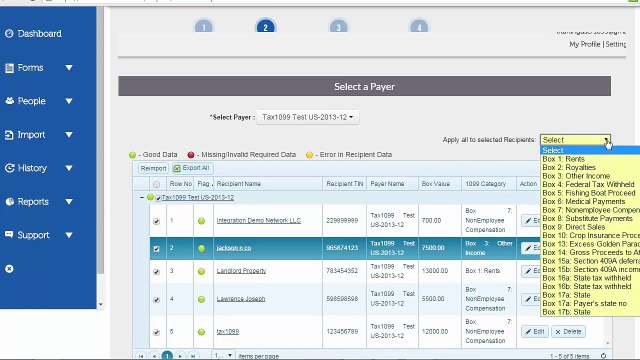Click the Support chat icon
Screen dimensions: 640x360
coord(9,235)
